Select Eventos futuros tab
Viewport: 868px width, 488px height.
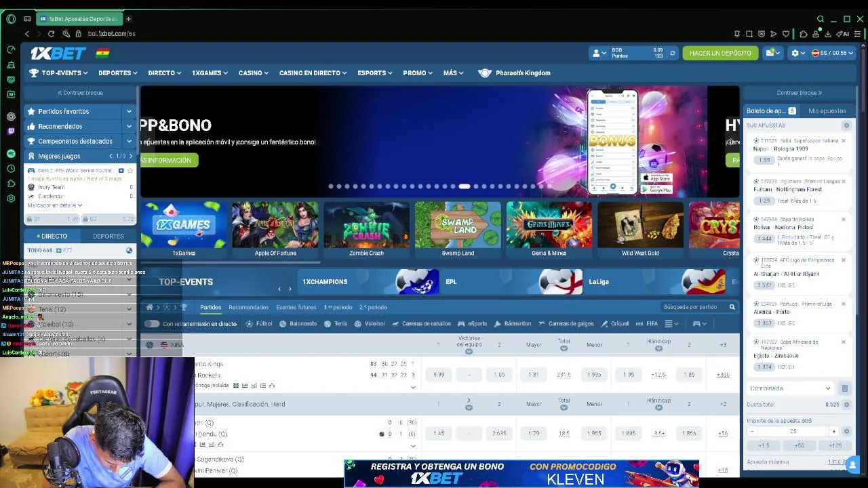point(296,307)
